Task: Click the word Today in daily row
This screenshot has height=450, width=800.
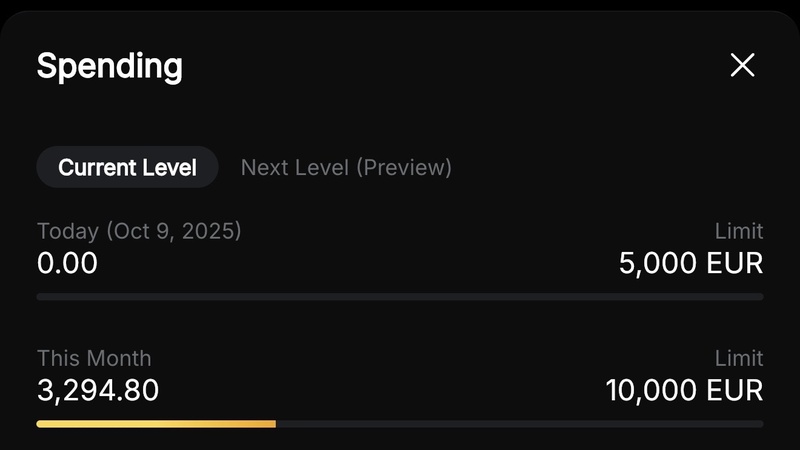Action: pyautogui.click(x=67, y=231)
